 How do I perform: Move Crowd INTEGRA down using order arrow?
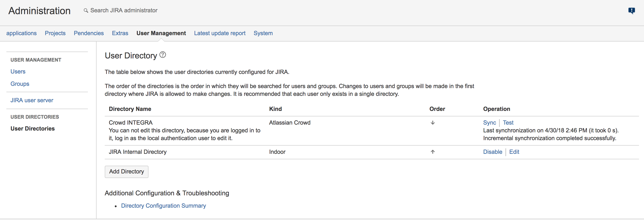click(x=432, y=123)
